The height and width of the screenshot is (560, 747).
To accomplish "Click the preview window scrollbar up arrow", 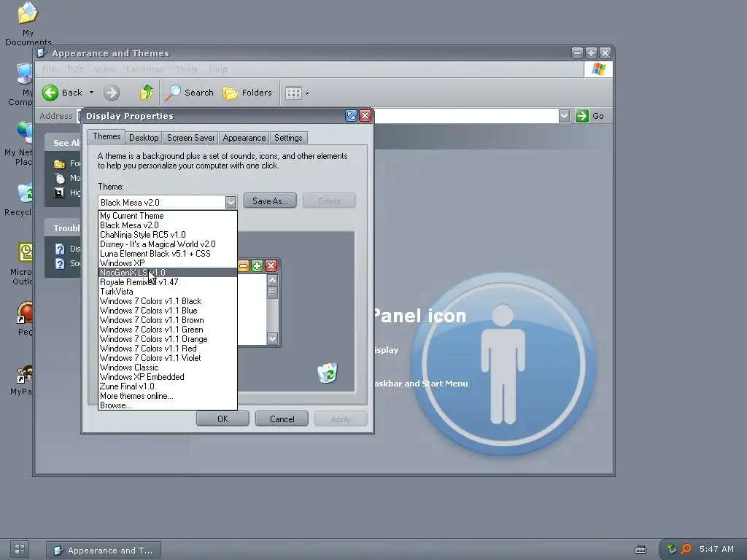I will (x=273, y=281).
